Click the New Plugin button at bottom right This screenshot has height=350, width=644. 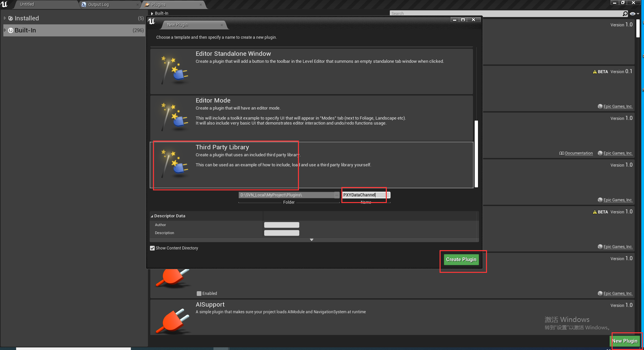click(625, 341)
